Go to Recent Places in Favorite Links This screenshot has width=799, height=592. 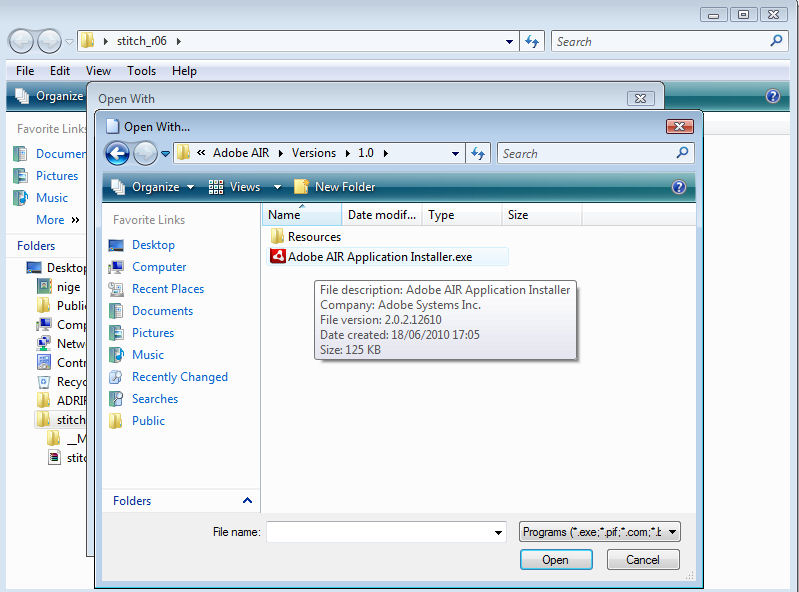pyautogui.click(x=167, y=289)
